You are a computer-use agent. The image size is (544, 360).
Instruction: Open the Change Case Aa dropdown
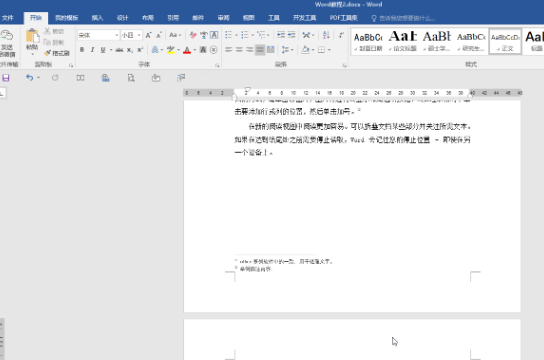coord(175,35)
